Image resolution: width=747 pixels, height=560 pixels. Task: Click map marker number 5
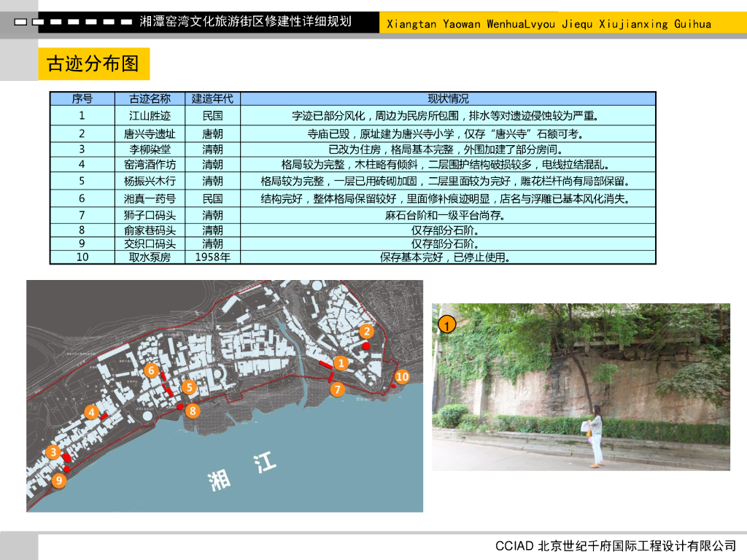[189, 387]
